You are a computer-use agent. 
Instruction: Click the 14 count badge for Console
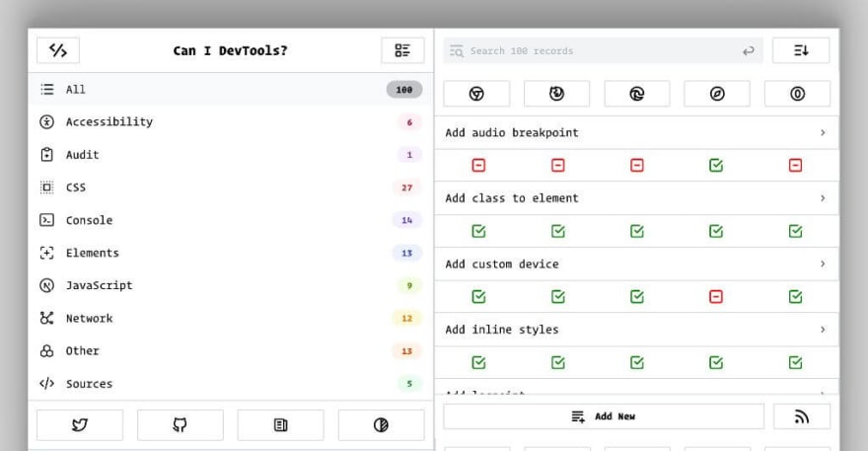point(406,220)
